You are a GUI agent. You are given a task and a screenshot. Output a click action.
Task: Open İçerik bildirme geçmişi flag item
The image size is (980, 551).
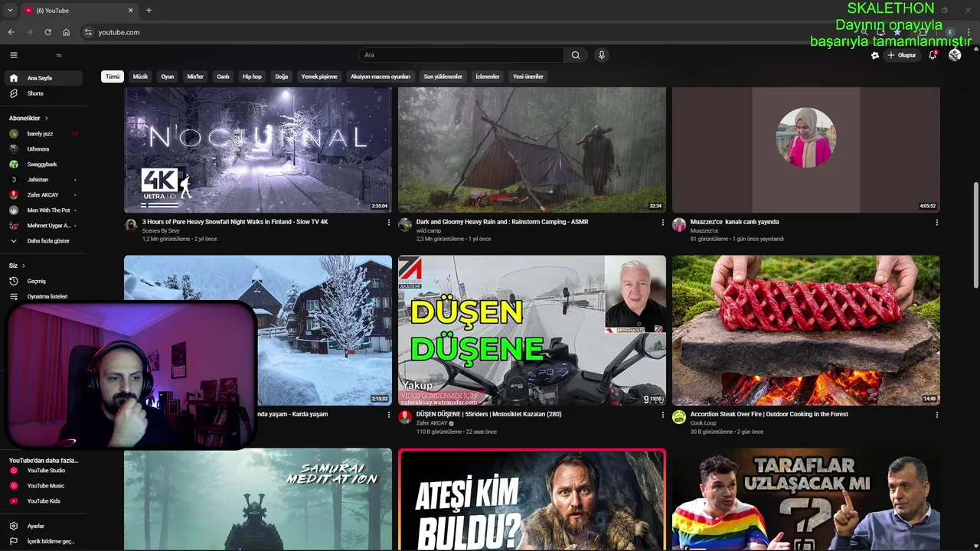coord(44,542)
